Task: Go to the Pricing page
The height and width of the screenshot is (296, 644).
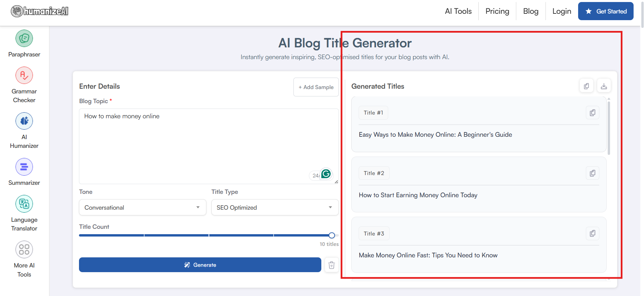Action: point(497,11)
